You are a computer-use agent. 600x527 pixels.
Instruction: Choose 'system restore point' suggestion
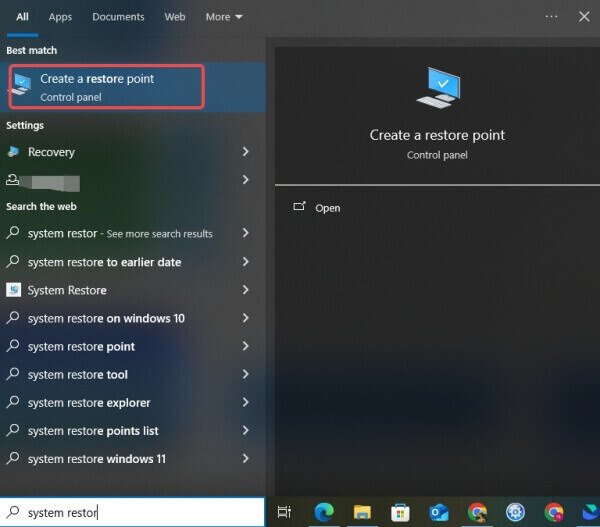[x=133, y=346]
